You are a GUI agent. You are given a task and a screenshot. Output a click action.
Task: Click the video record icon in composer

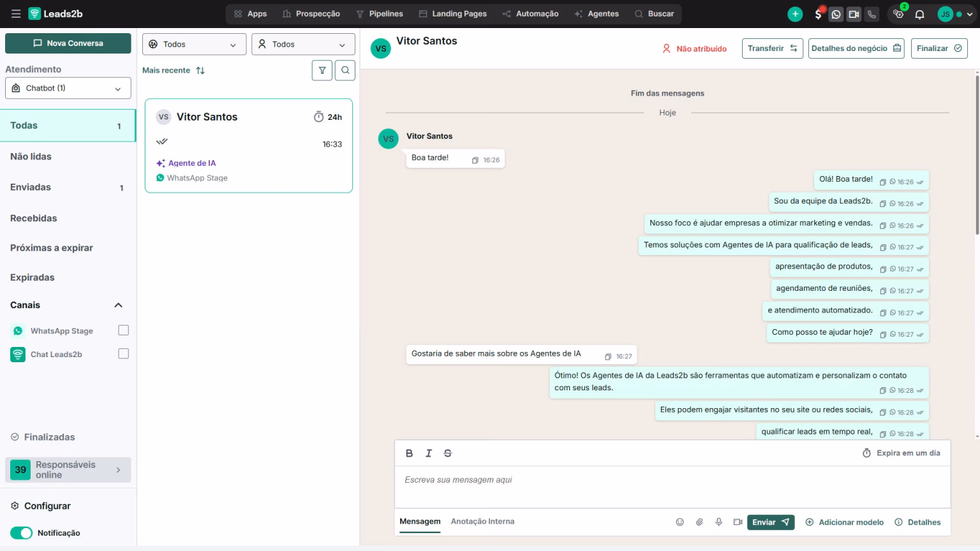(738, 522)
